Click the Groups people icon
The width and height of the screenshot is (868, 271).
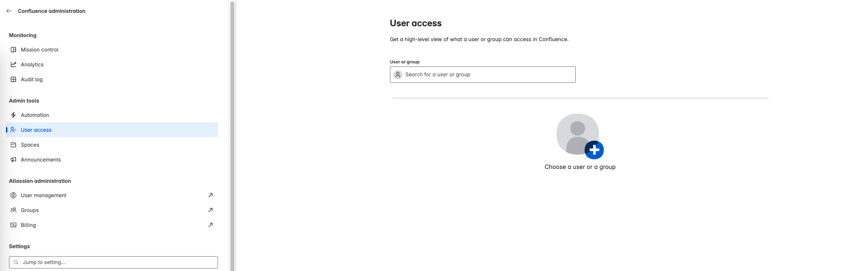(x=13, y=210)
